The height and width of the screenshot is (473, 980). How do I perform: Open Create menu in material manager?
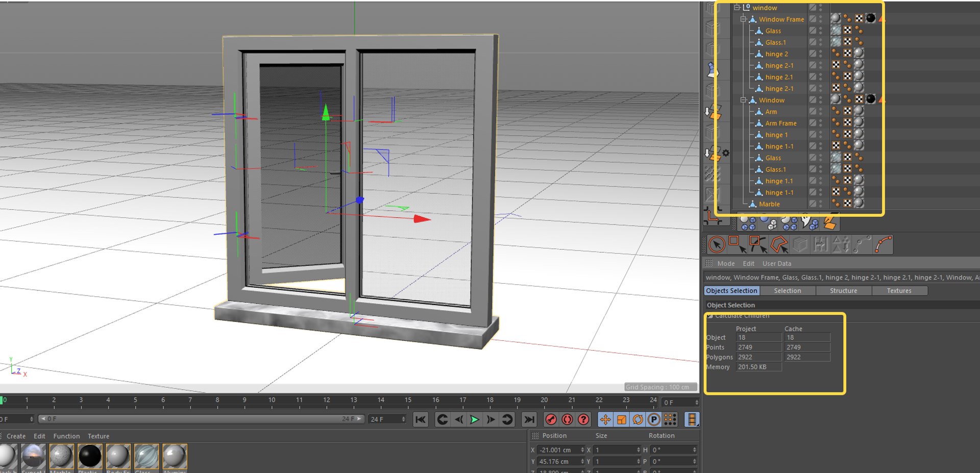click(16, 436)
